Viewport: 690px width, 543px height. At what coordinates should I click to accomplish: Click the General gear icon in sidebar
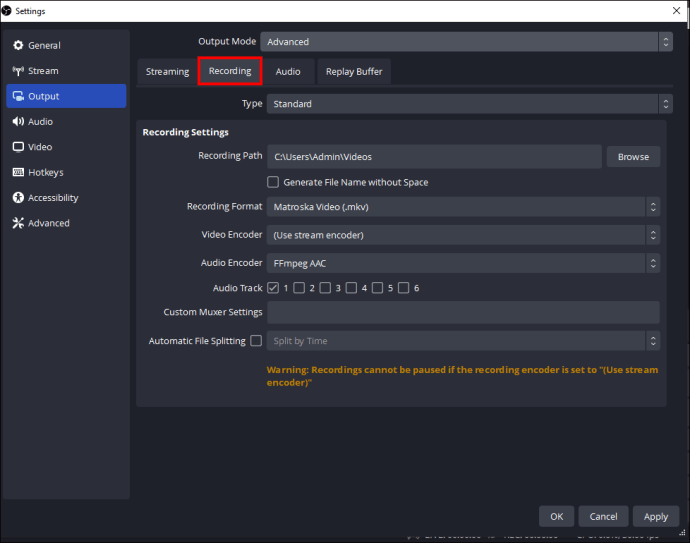click(x=18, y=45)
